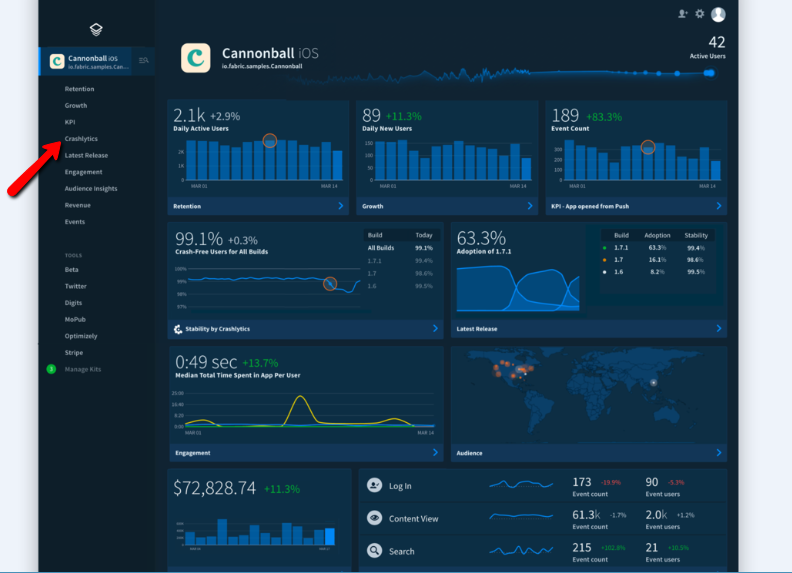The image size is (792, 573).
Task: Click the add team member icon
Action: [x=683, y=14]
